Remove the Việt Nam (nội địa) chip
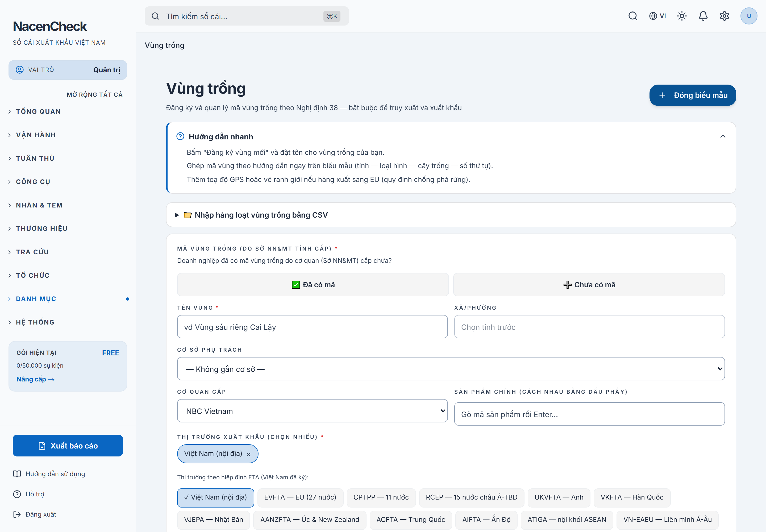Image resolution: width=766 pixels, height=532 pixels. [x=248, y=454]
